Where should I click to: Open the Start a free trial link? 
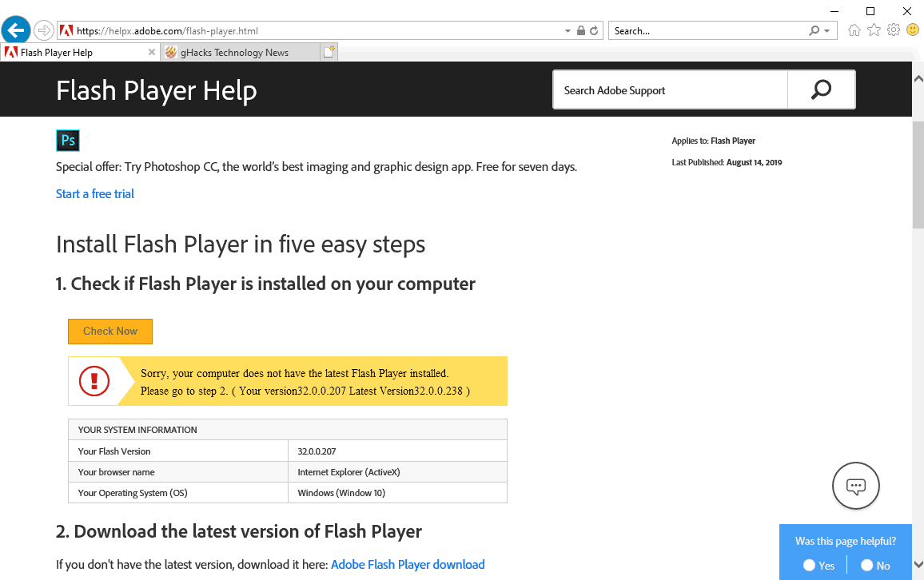pos(95,193)
